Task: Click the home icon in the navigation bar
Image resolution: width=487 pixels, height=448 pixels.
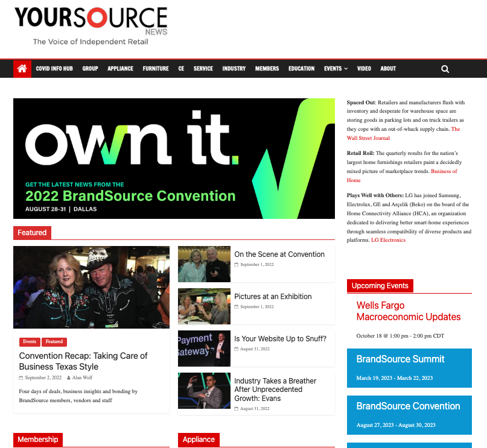Action: coord(22,69)
